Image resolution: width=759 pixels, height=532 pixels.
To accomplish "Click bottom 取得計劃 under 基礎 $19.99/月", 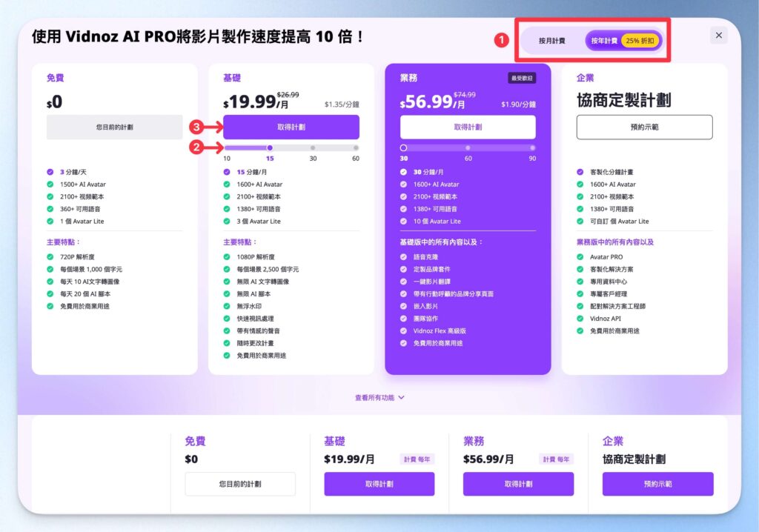I will (379, 484).
